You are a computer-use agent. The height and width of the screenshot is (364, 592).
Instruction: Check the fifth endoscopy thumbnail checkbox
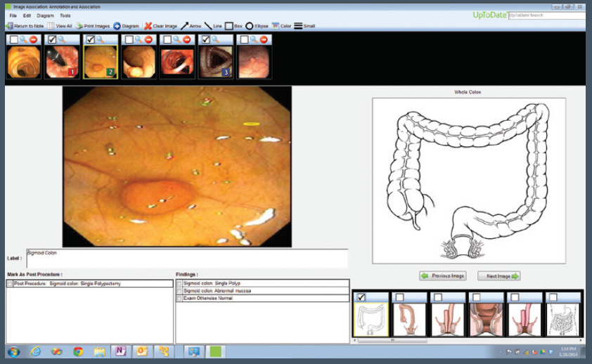(167, 39)
